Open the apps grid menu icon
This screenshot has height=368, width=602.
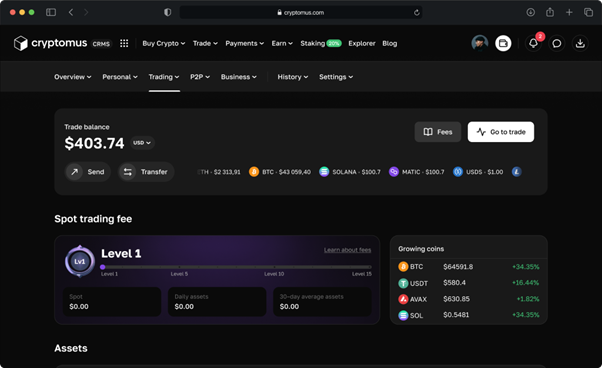coord(124,43)
